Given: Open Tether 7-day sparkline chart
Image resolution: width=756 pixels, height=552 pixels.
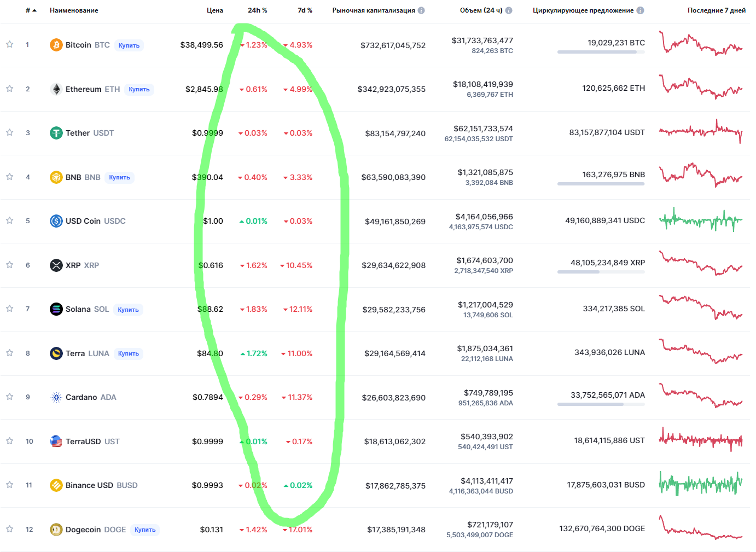Looking at the screenshot, I should [701, 131].
